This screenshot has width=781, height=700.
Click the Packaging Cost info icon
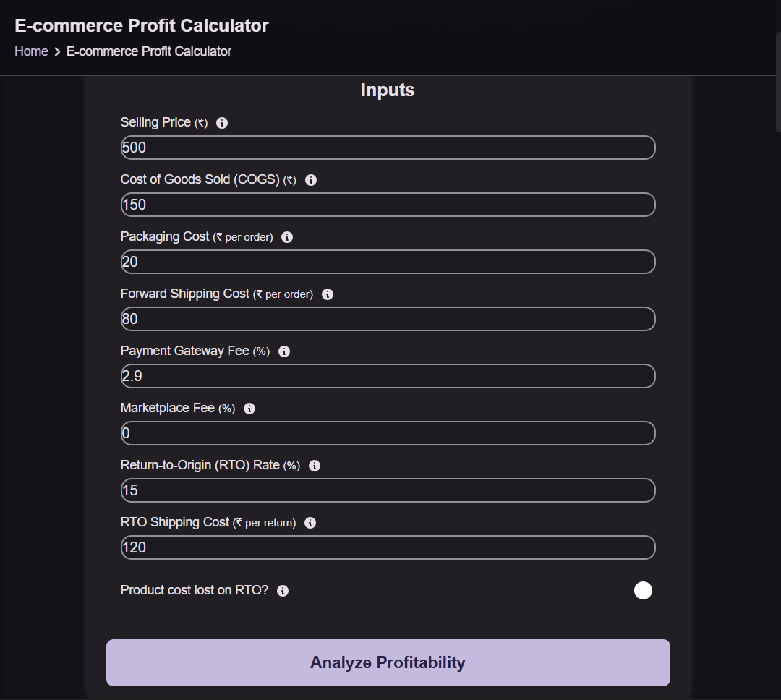(287, 237)
